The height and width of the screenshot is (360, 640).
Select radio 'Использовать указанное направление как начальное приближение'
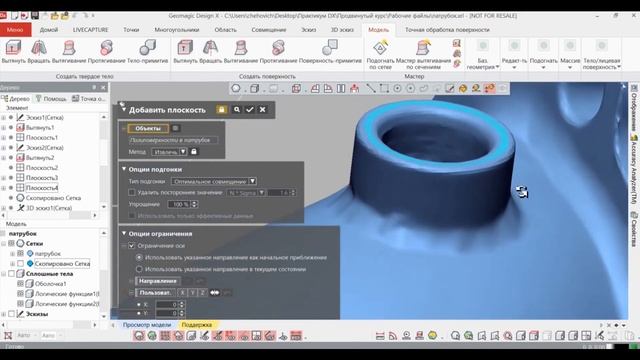point(139,258)
